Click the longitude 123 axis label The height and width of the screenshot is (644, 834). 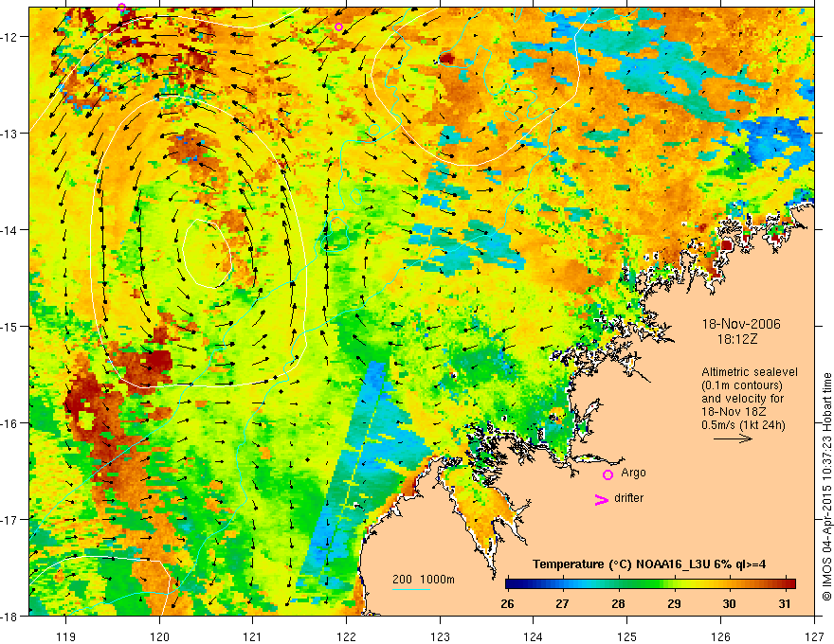coord(440,637)
